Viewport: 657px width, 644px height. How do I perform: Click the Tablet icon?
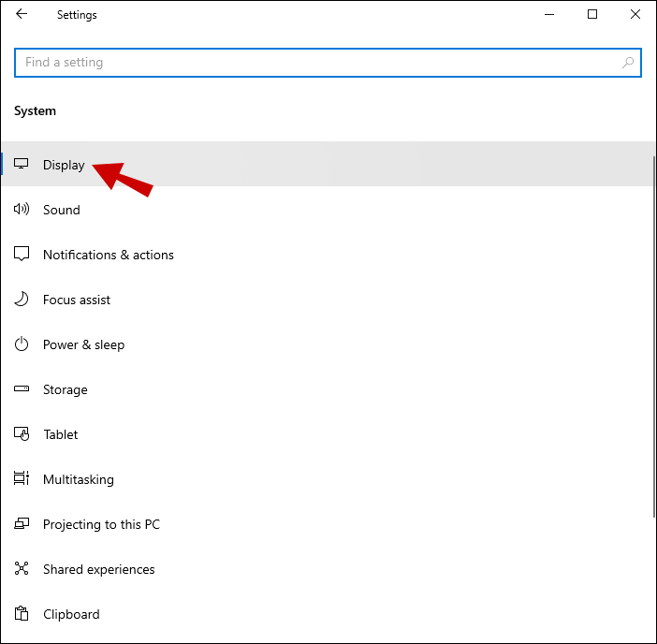pos(22,434)
